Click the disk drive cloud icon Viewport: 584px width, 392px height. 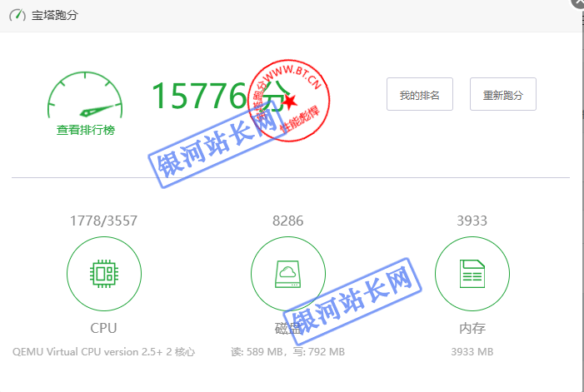coord(288,274)
